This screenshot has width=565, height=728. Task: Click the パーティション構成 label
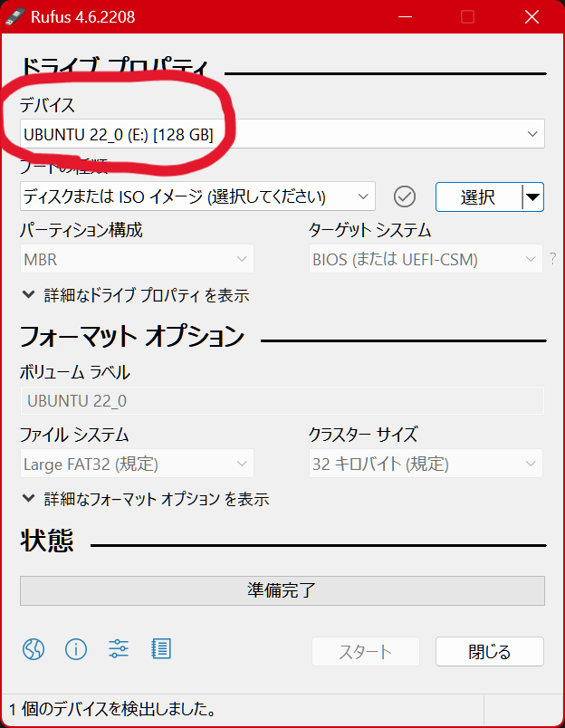(x=81, y=230)
